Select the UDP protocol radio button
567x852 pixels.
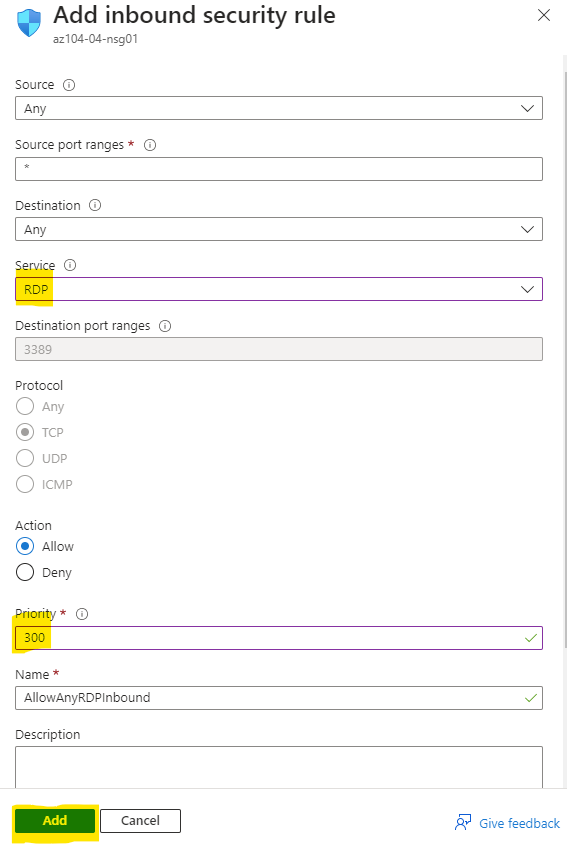click(25, 459)
